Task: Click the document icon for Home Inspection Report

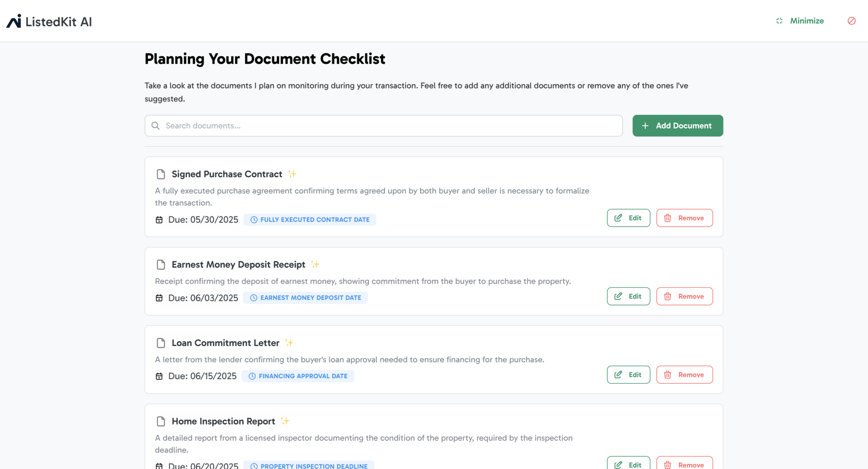Action: (161, 422)
